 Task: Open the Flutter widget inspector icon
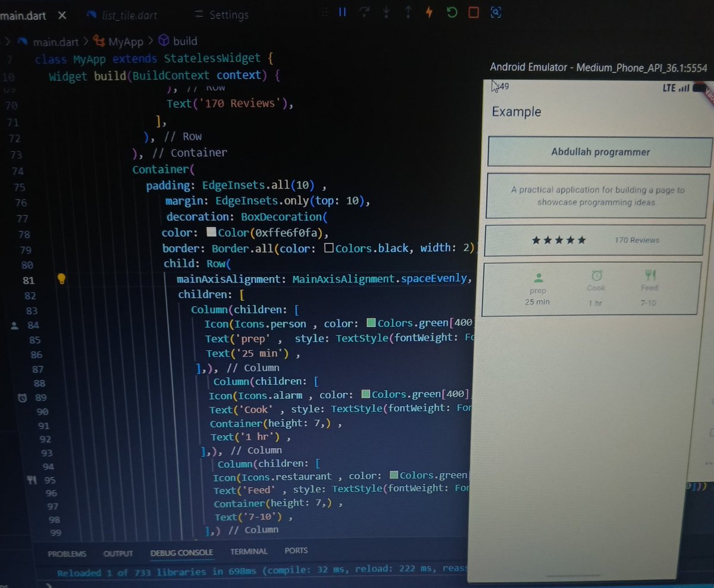[x=496, y=12]
